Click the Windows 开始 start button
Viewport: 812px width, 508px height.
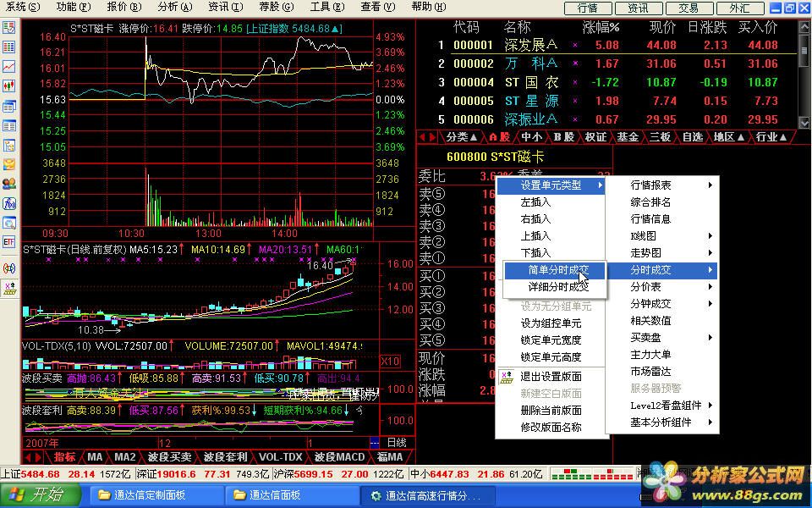(x=40, y=495)
